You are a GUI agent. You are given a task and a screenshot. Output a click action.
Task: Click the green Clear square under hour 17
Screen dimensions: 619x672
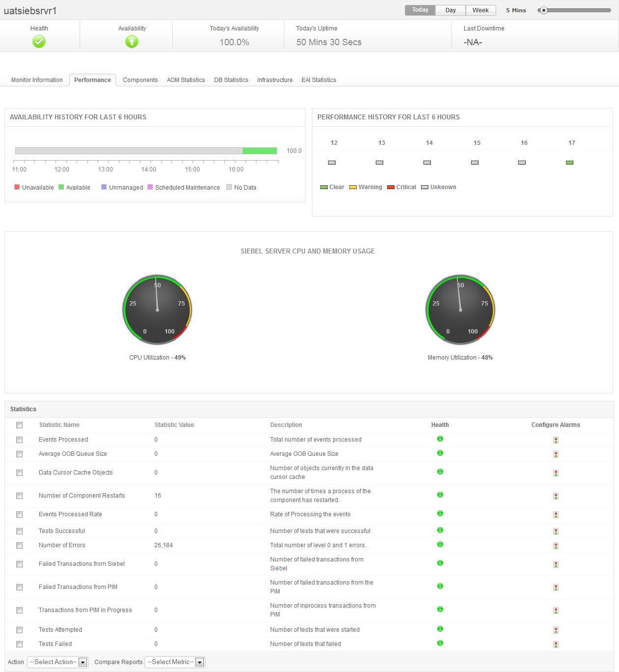tap(569, 162)
